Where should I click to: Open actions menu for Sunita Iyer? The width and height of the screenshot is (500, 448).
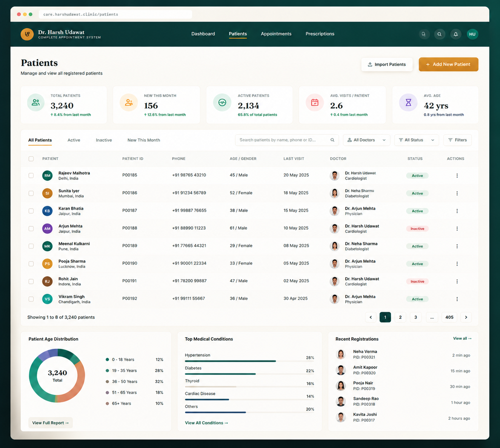(457, 193)
